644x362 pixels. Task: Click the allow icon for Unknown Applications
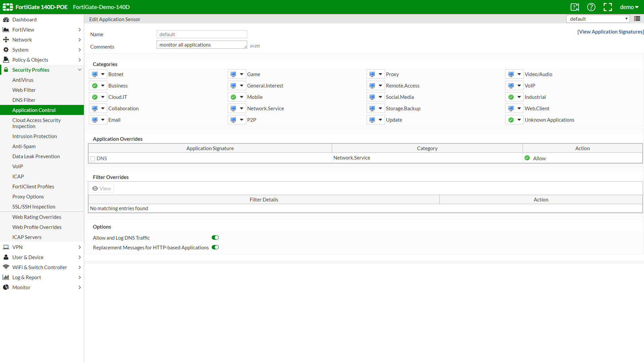pos(511,120)
